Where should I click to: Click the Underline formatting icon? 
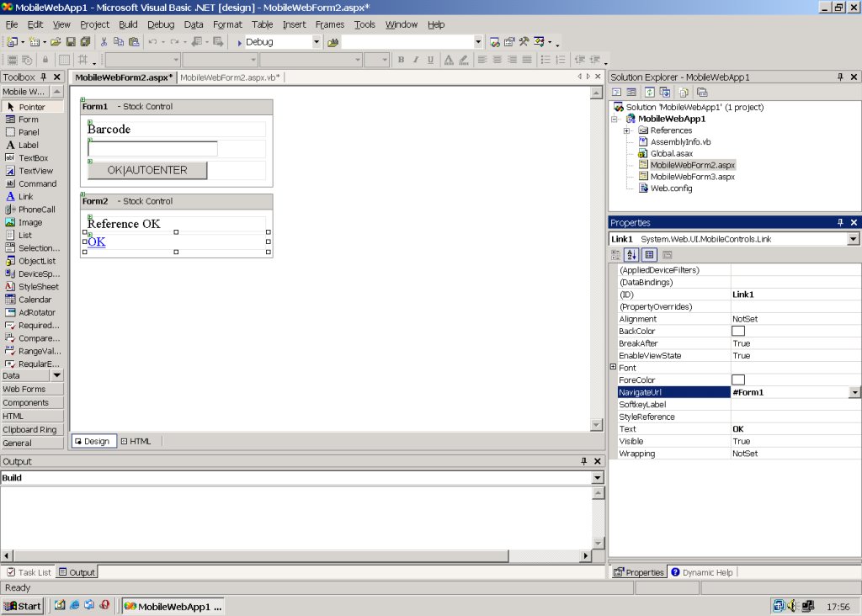(x=430, y=60)
